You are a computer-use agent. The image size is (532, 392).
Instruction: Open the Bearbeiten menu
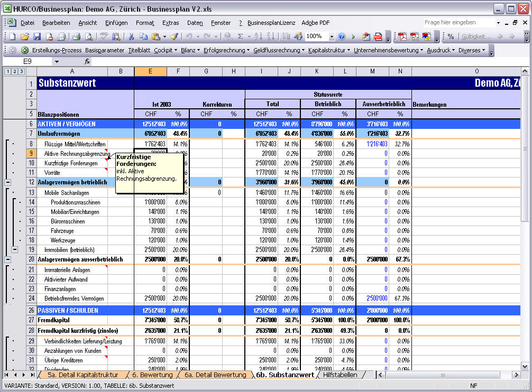56,23
